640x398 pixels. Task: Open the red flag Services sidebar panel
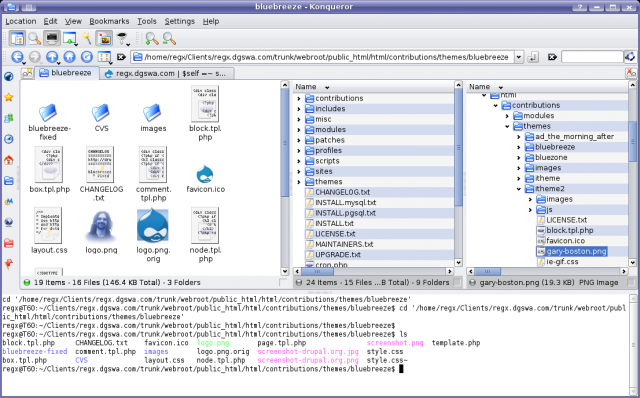(x=9, y=264)
